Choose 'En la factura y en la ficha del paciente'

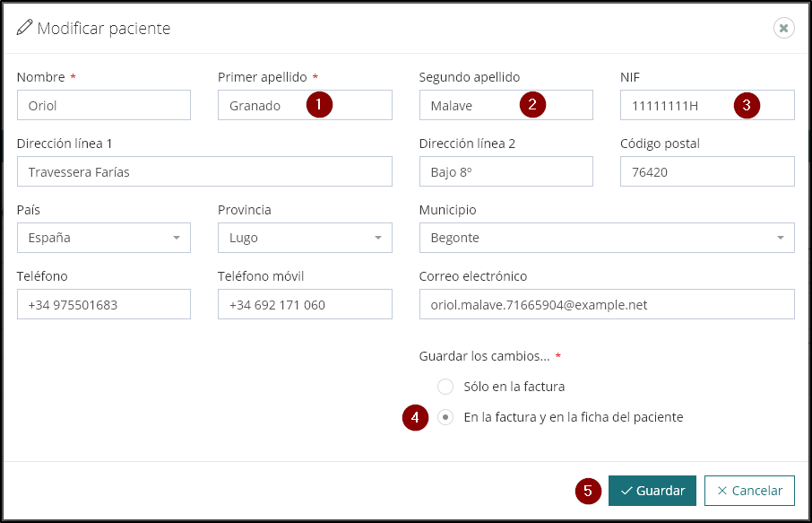(x=445, y=417)
